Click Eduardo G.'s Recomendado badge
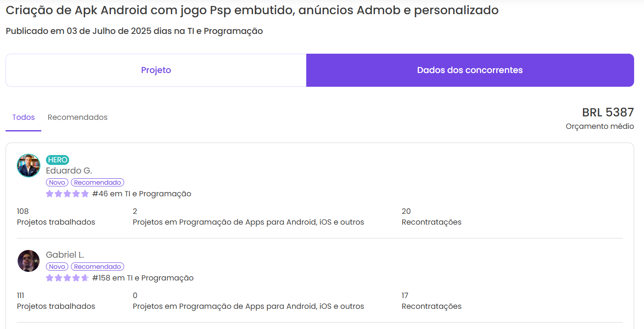644x329 pixels. pos(98,183)
